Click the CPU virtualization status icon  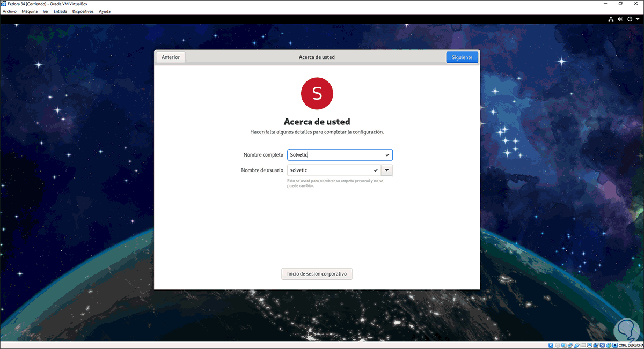[x=602, y=345]
